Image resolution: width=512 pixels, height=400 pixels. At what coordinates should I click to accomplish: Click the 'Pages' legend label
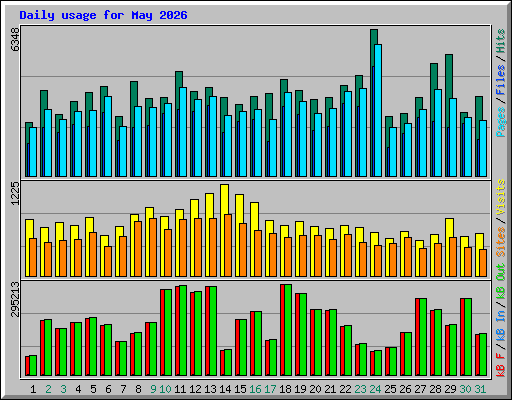pos(501,122)
